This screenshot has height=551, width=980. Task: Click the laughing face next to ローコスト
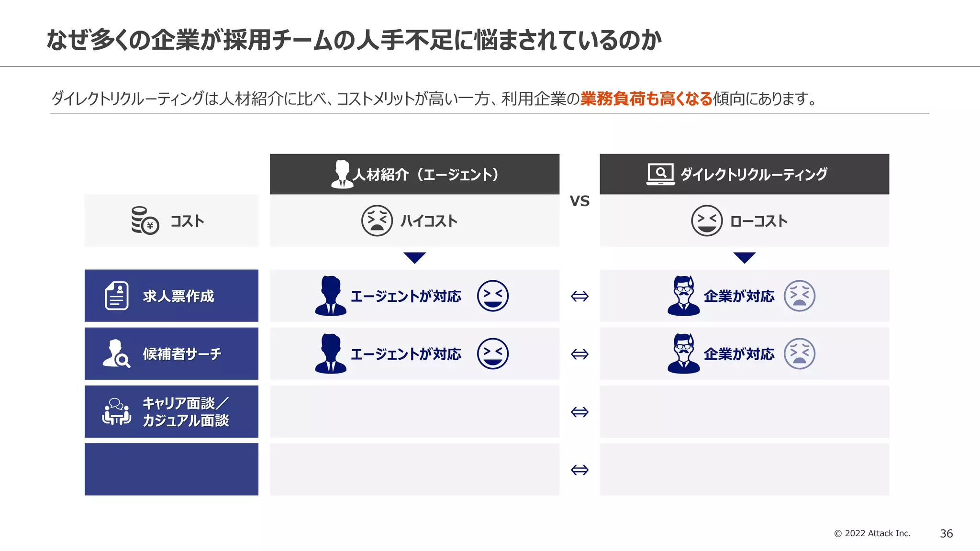tap(707, 220)
